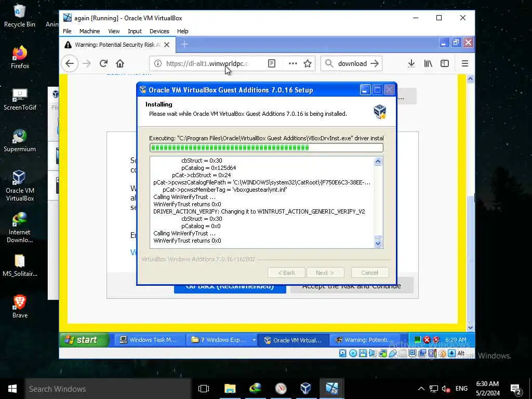Open Oracle VM VirtualBox desktop shortcut

pyautogui.click(x=20, y=186)
